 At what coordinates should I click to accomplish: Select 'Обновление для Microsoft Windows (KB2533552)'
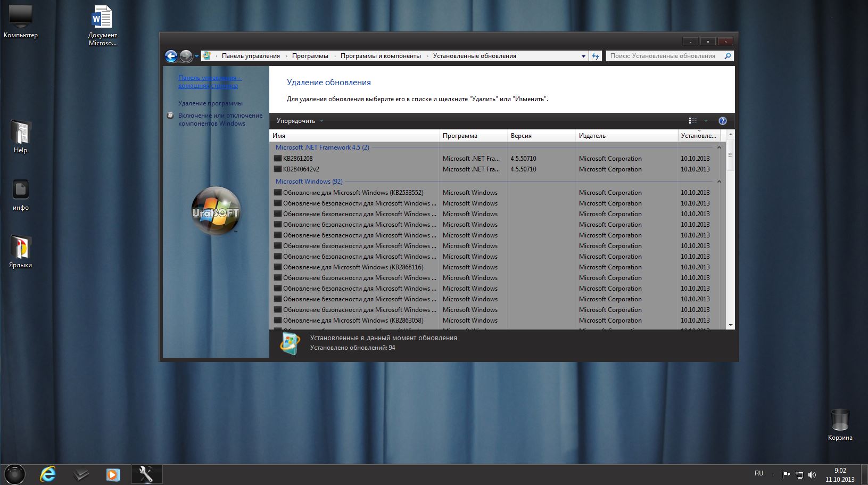click(353, 193)
